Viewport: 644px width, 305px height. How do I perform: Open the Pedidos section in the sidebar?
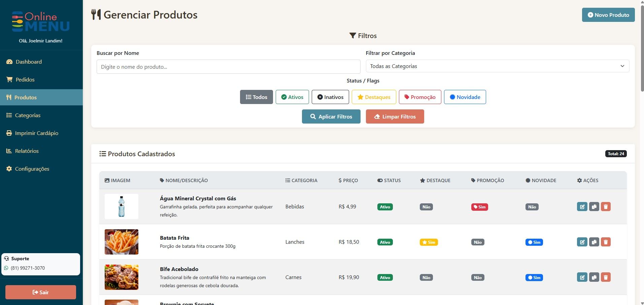tap(25, 79)
